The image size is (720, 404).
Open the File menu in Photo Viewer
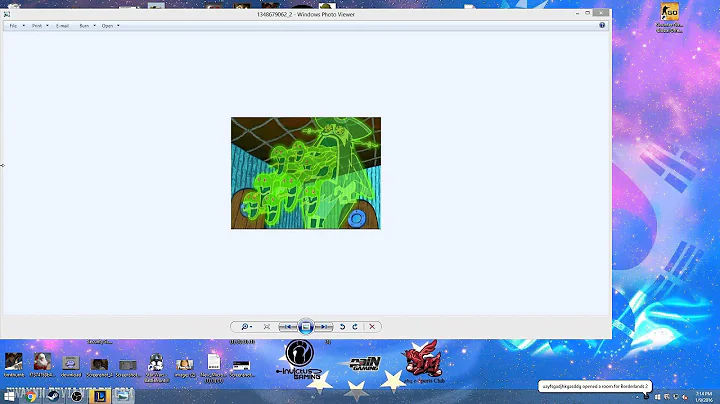(x=13, y=26)
